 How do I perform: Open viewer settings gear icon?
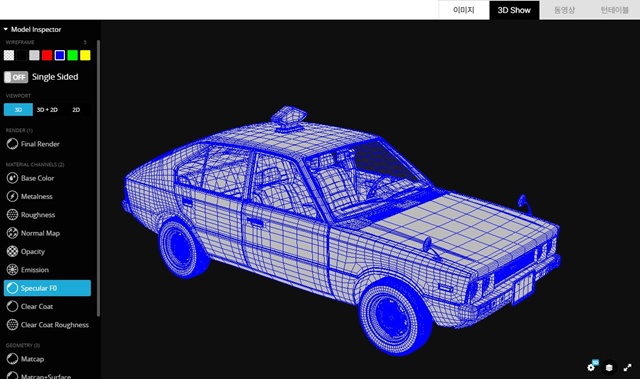click(x=591, y=367)
